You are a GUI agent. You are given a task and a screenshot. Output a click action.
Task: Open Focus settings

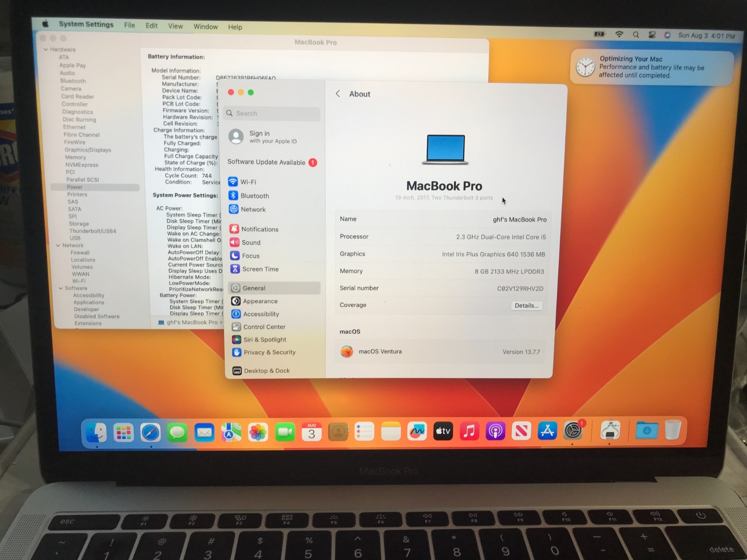[250, 256]
